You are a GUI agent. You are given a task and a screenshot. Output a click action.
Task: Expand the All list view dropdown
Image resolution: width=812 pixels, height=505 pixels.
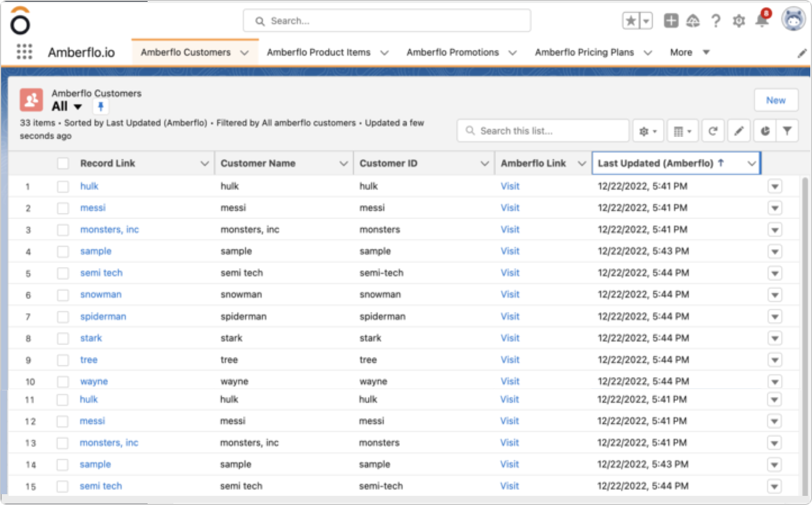pos(77,107)
